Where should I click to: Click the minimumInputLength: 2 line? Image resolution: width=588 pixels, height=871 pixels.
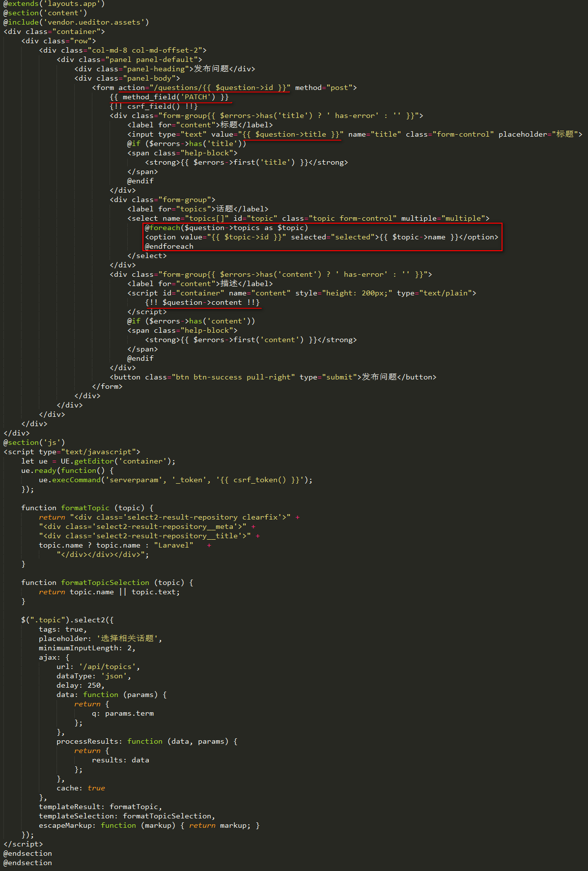[x=87, y=648]
